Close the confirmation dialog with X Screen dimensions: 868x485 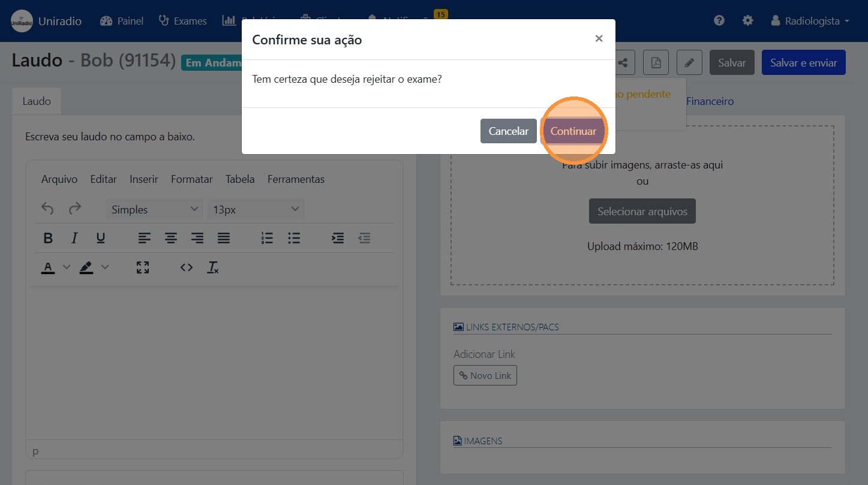[x=599, y=39]
